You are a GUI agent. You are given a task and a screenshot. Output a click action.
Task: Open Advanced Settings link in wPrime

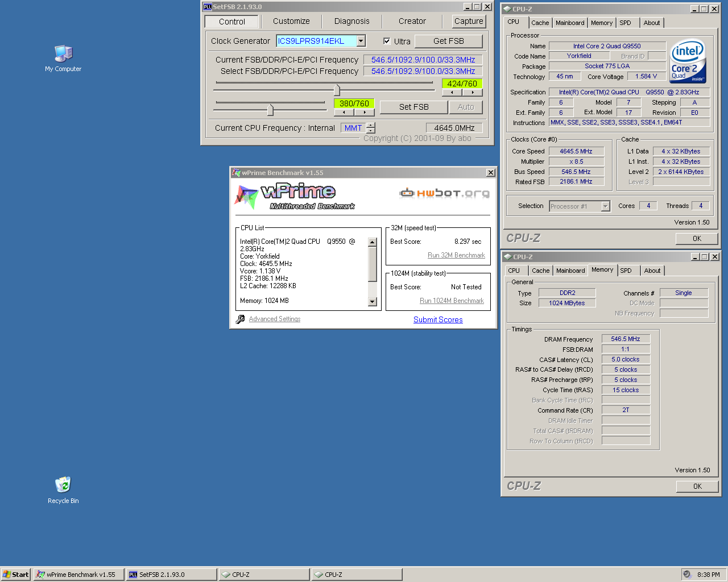tap(275, 319)
